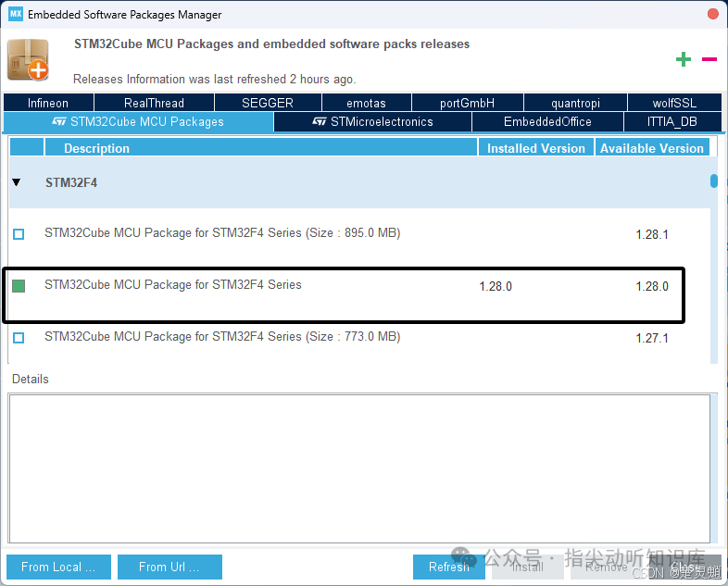
Task: Close the Embedded Software Packages Manager window
Action: click(x=713, y=14)
